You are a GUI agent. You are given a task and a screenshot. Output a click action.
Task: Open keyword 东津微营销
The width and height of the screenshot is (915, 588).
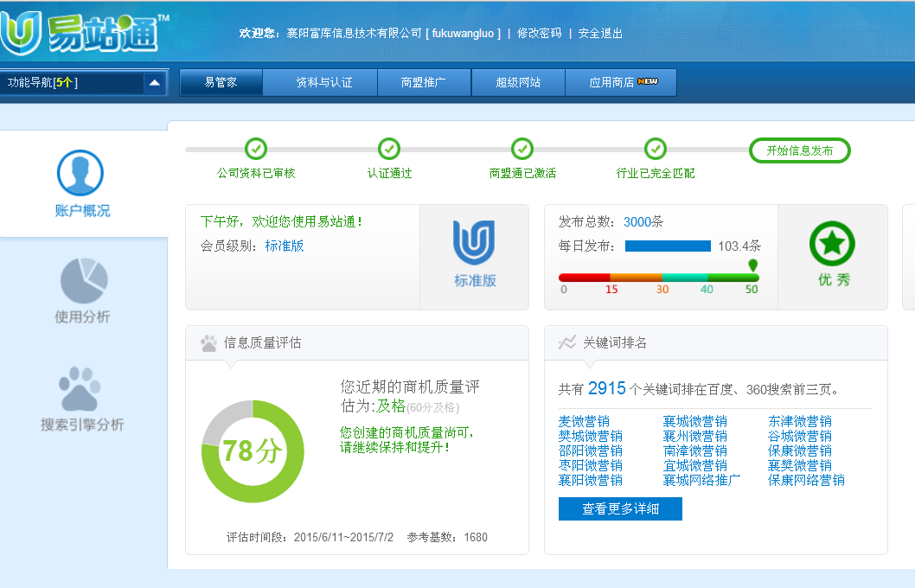pos(799,421)
